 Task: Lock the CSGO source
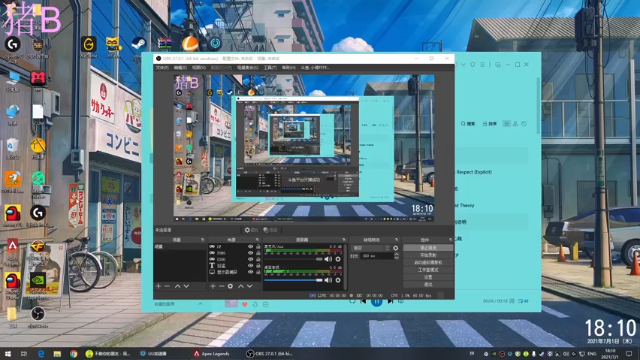click(258, 259)
